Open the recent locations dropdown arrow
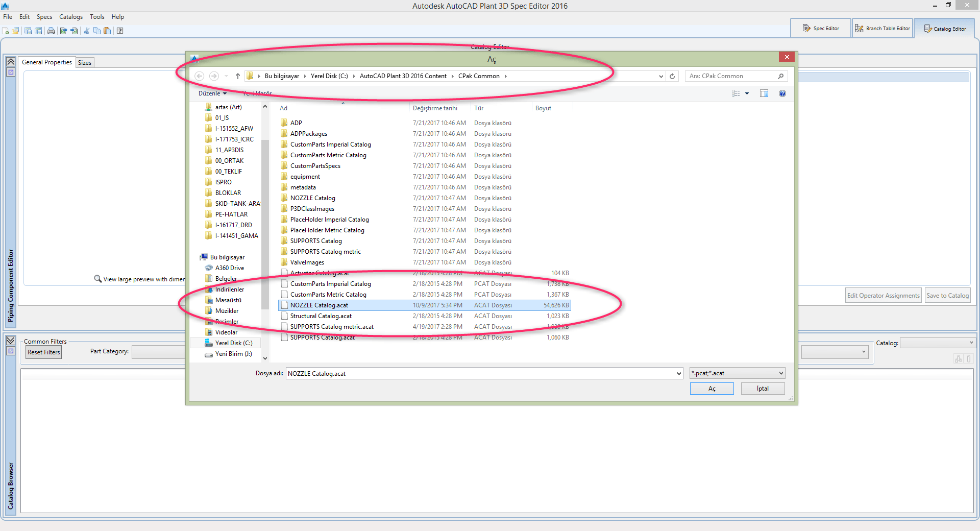This screenshot has height=531, width=980. (227, 76)
